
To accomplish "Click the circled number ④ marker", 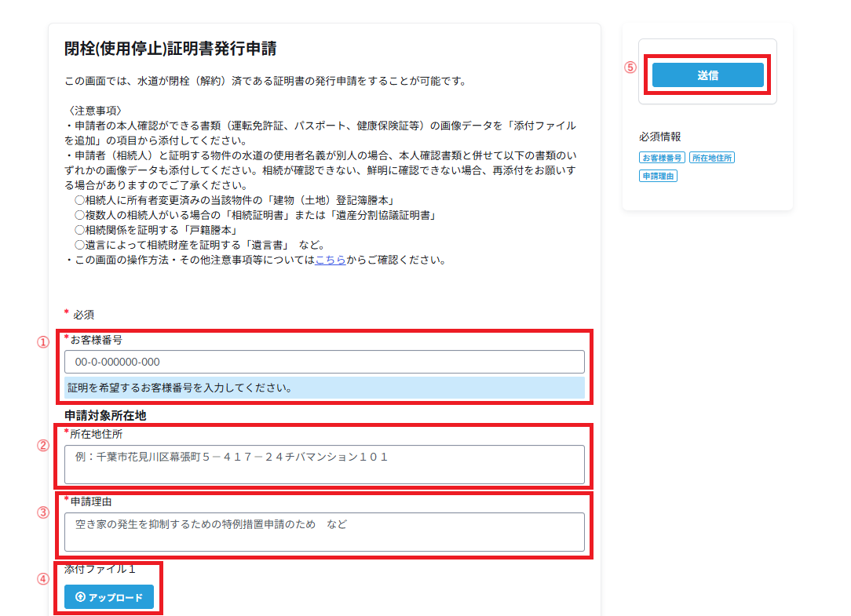I will [x=44, y=579].
